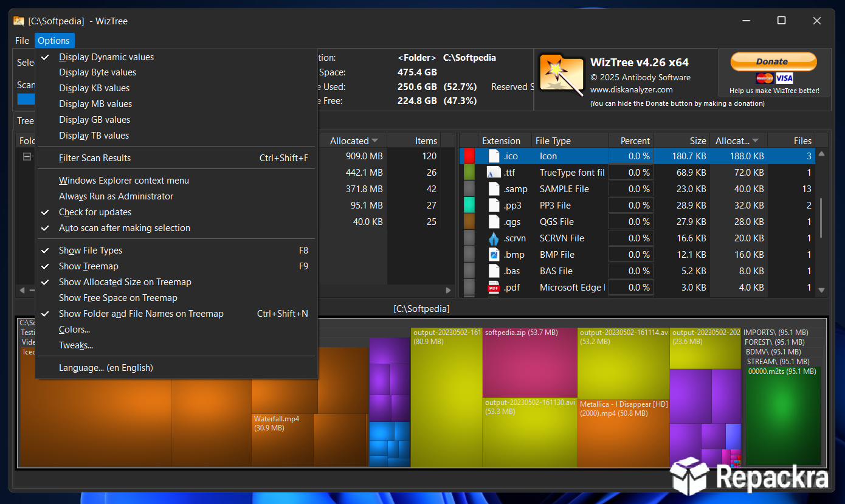This screenshot has width=845, height=504.
Task: Click the WizTree title bar app icon
Action: point(19,21)
